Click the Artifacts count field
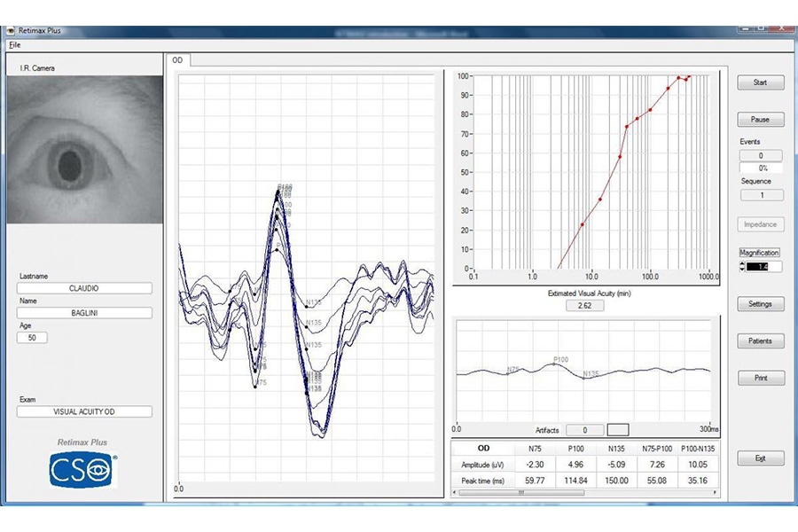798x532 pixels. click(x=585, y=430)
